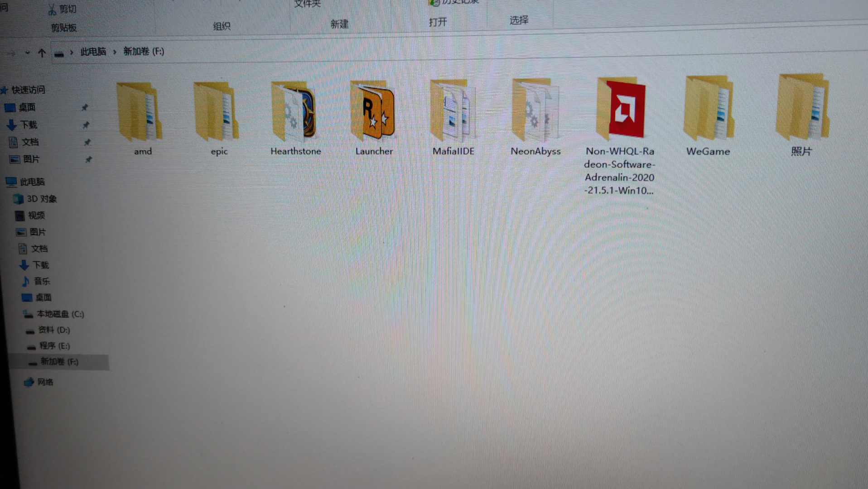Open 桌面 under 此电脑
This screenshot has height=489, width=868.
(43, 297)
